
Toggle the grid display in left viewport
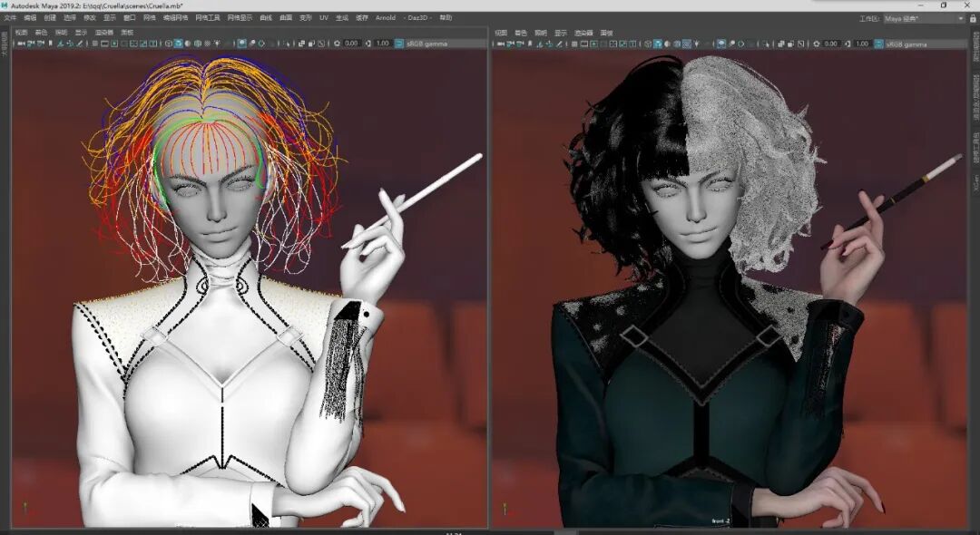(95, 44)
